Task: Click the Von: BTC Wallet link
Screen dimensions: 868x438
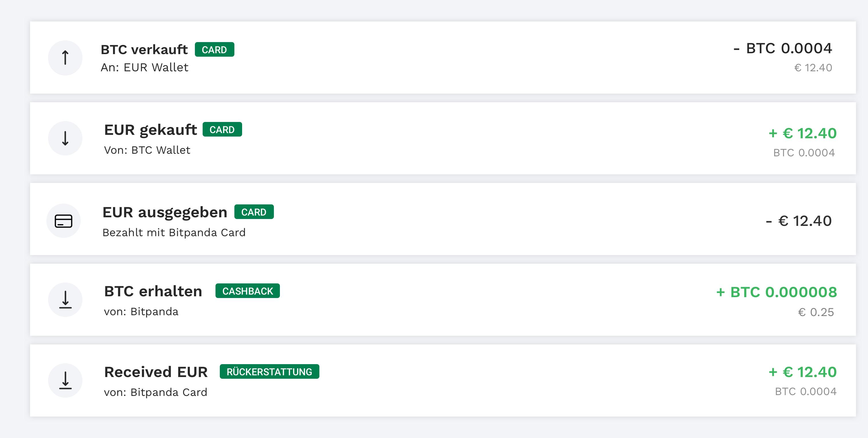Action: tap(147, 150)
